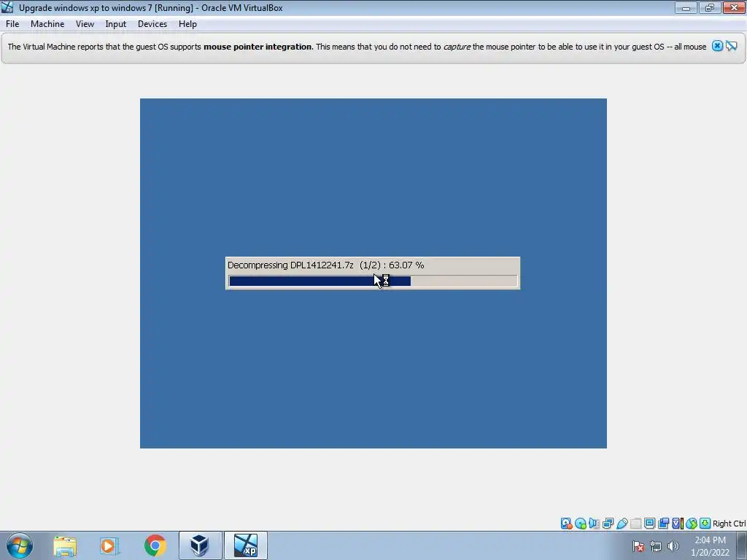Open the Devices menu
The width and height of the screenshot is (747, 560).
pyautogui.click(x=152, y=24)
